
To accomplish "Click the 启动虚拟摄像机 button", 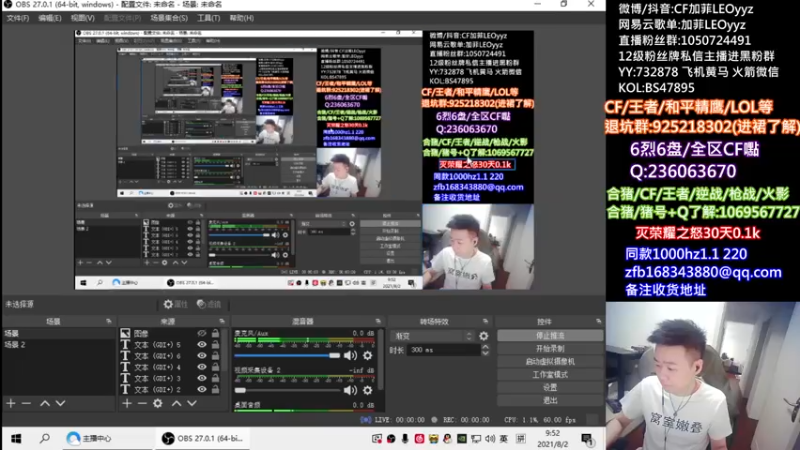I will 550,361.
